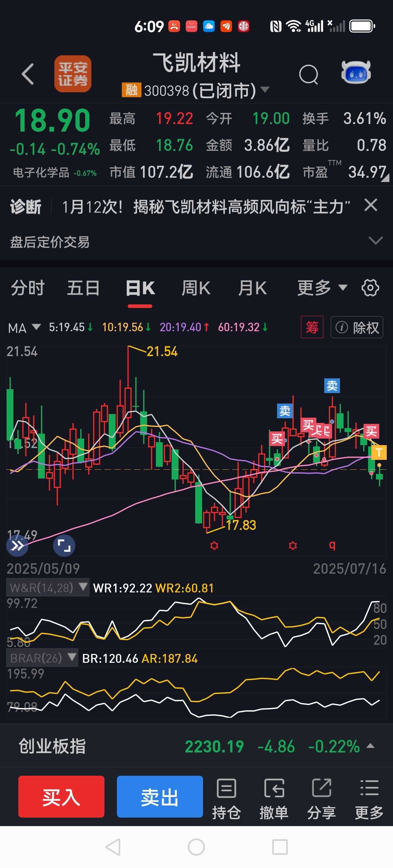Tap Android back navigation button
This screenshot has width=393, height=868.
(x=113, y=847)
